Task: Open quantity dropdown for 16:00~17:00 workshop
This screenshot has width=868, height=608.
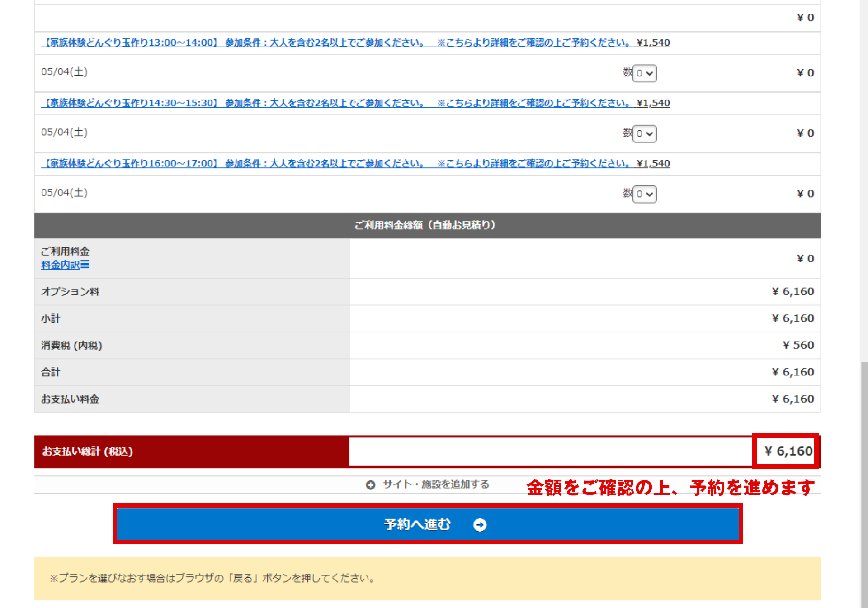Action: [645, 194]
